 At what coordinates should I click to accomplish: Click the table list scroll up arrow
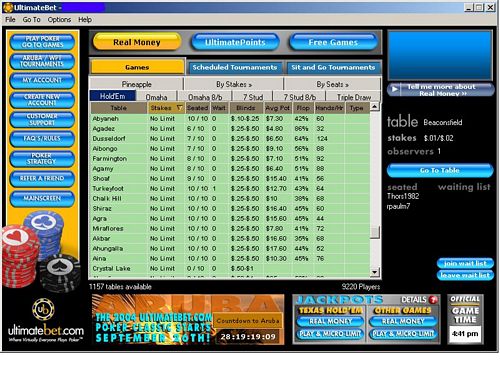[375, 107]
